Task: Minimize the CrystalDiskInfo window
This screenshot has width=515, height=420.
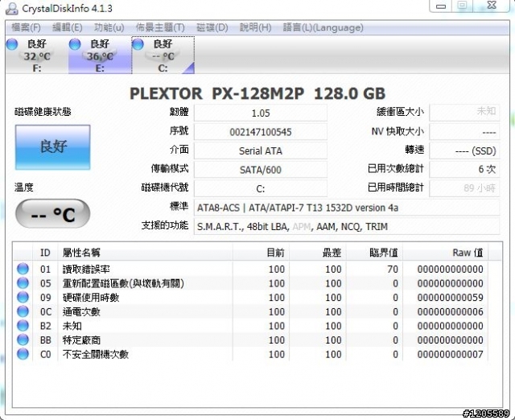Action: (441, 6)
